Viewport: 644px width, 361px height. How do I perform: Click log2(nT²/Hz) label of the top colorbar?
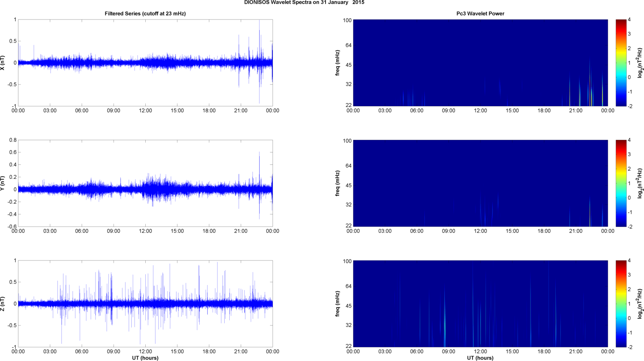[640, 63]
